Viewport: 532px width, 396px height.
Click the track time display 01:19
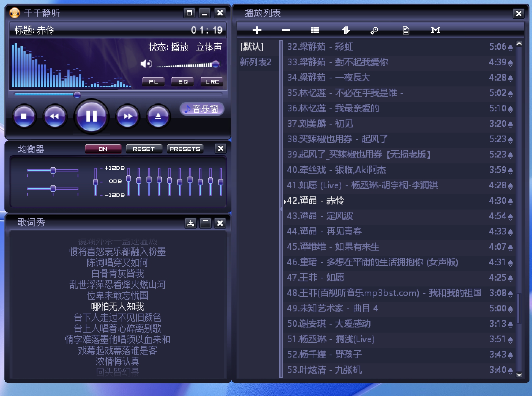click(x=207, y=30)
